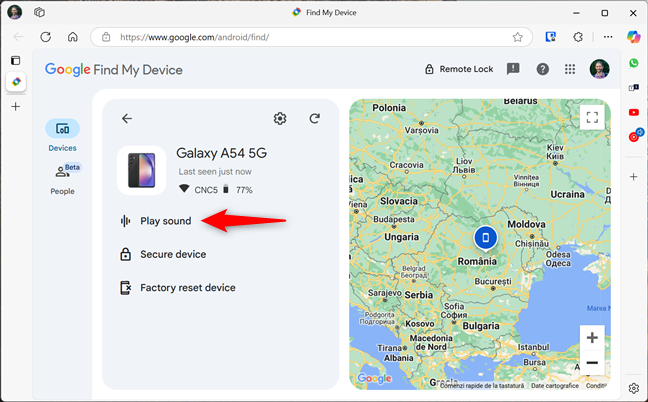This screenshot has width=648, height=402.
Task: Open Edge profile avatar in title bar
Action: (15, 12)
